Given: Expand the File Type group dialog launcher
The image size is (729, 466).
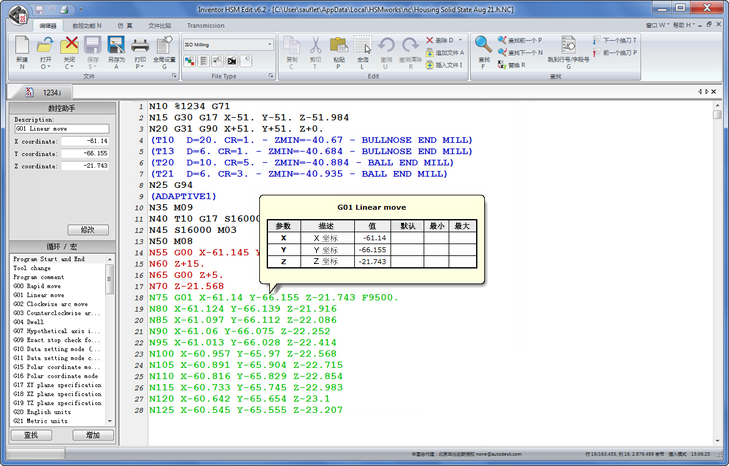Looking at the screenshot, I should 271,76.
